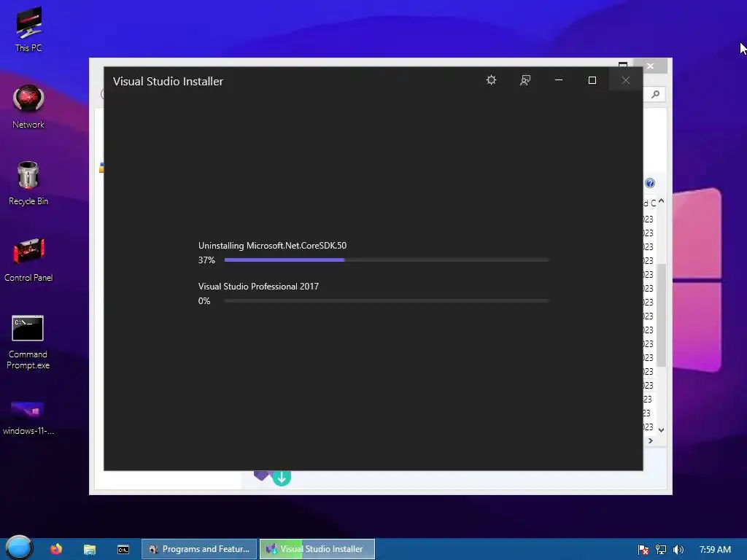Open the Start orb button
This screenshot has width=747, height=560.
click(19, 548)
